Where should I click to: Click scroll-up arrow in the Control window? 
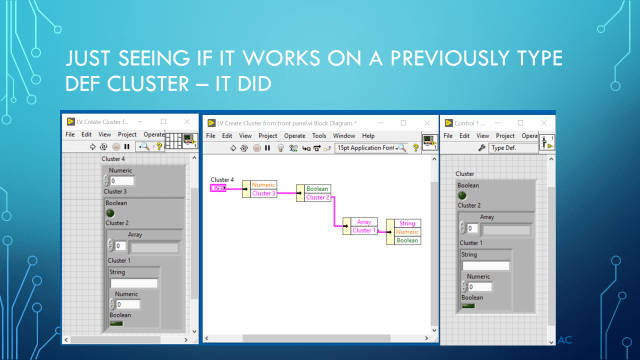coord(551,159)
